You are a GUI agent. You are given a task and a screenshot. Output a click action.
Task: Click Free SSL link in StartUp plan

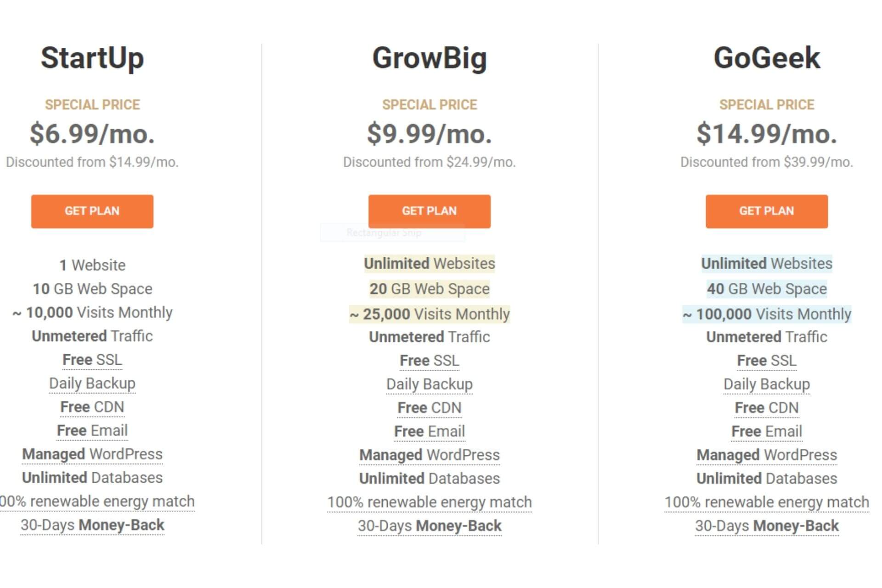pos(92,360)
